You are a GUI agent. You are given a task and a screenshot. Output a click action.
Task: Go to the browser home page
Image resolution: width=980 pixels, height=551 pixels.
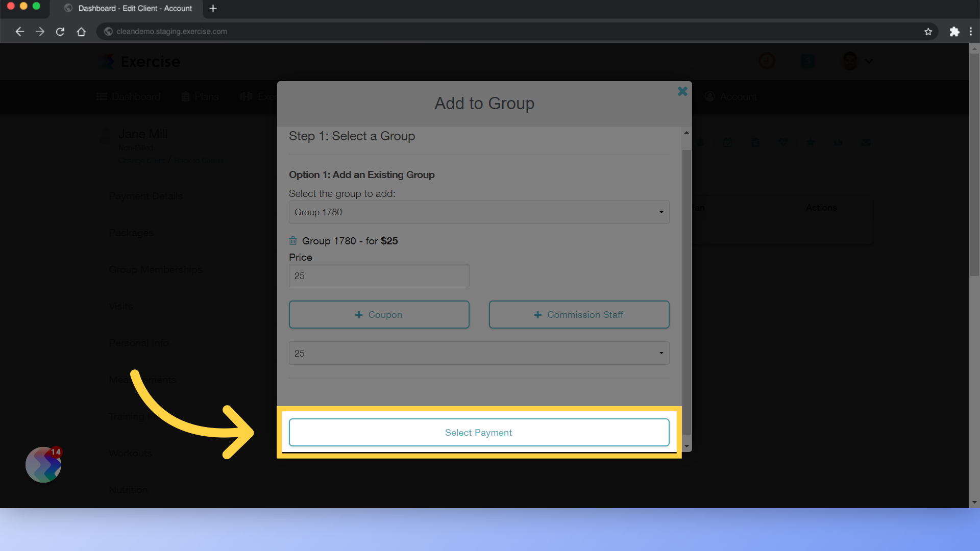point(81,32)
